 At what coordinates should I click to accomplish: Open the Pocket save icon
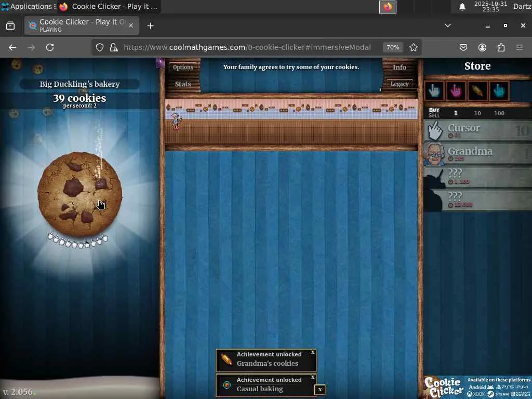click(x=463, y=47)
